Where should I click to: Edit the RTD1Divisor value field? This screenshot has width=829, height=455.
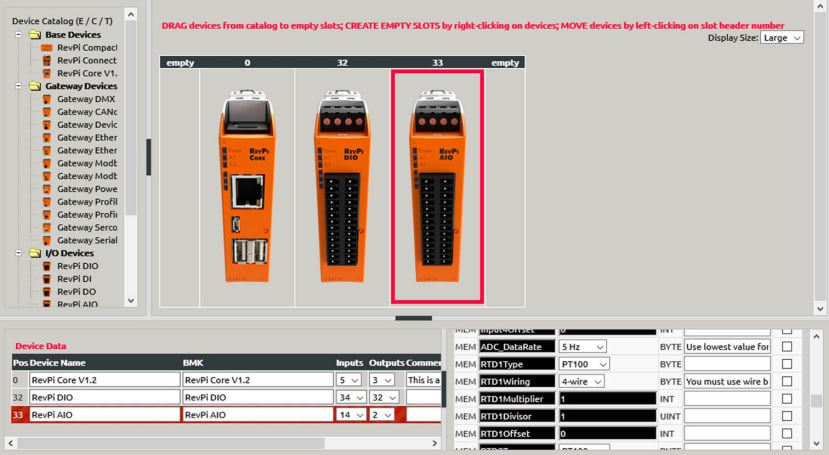click(x=607, y=416)
